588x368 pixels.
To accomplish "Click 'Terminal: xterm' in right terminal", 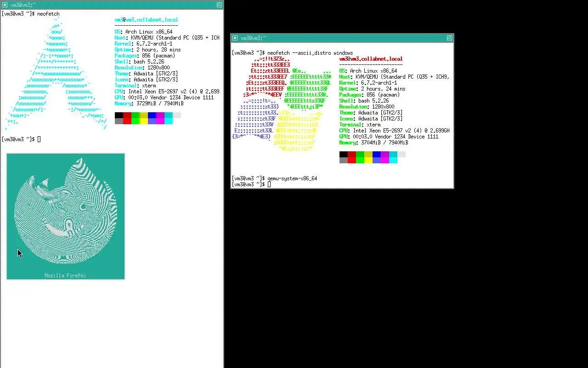I will (x=360, y=125).
